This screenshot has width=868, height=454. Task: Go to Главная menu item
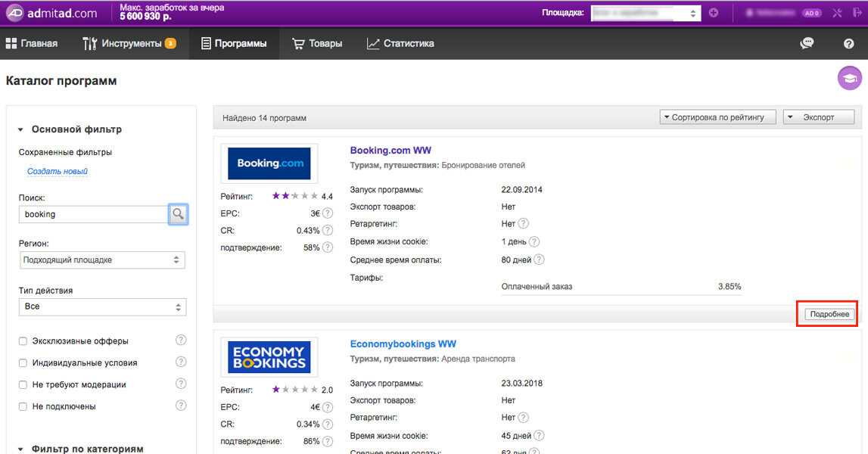click(32, 43)
